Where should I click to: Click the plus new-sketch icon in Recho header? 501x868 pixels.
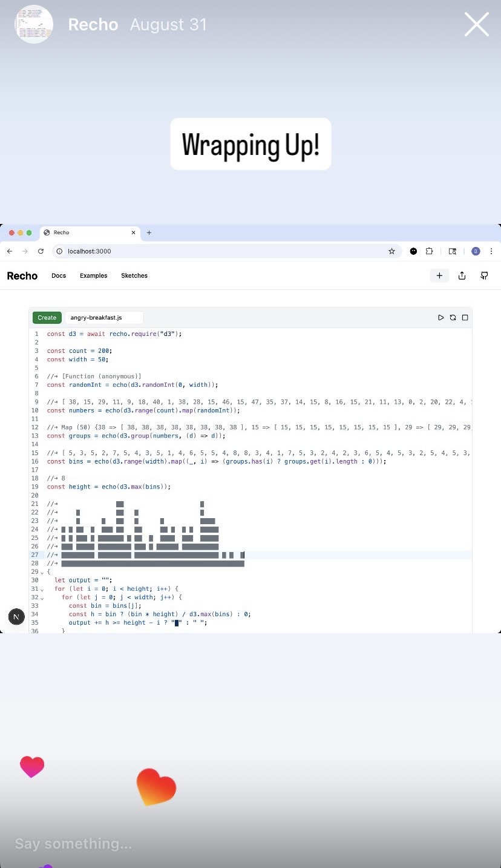(x=439, y=275)
